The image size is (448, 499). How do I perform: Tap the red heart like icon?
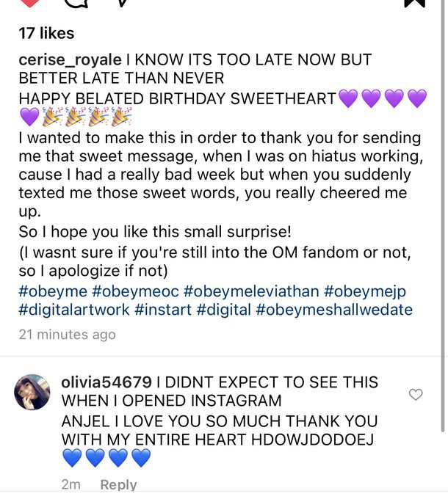click(29, 2)
